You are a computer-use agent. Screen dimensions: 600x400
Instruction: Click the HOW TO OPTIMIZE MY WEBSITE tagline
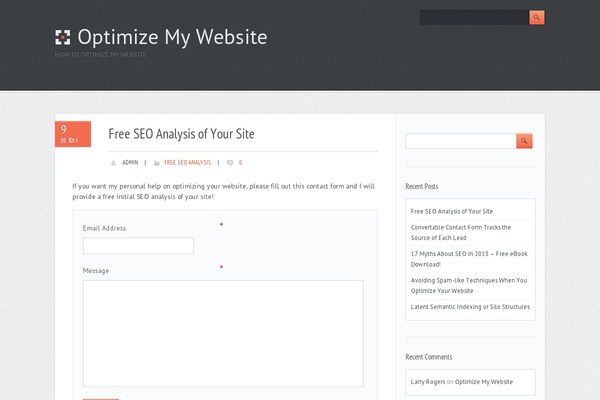pos(100,54)
